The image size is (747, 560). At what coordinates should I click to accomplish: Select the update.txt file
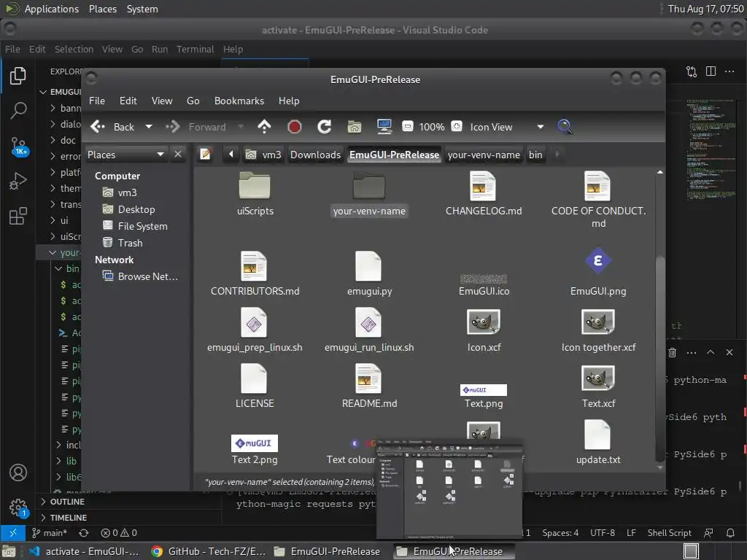(x=598, y=443)
